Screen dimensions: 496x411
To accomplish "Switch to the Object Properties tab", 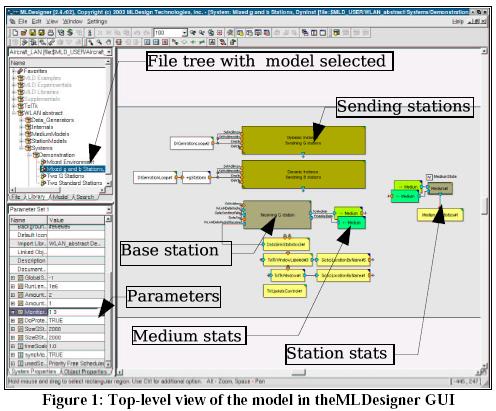I will coord(85,371).
